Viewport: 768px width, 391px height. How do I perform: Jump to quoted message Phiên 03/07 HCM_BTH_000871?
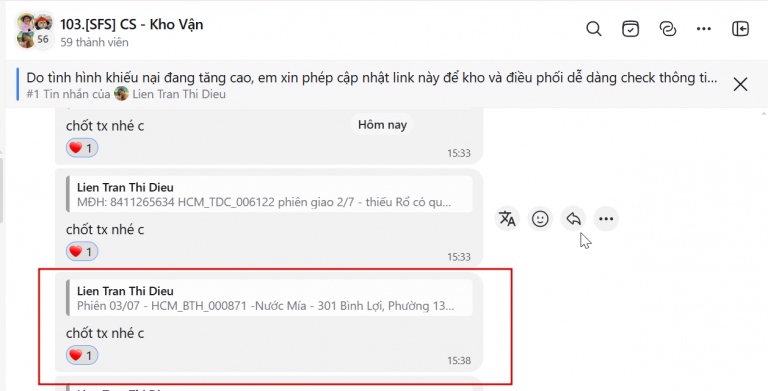(269, 298)
